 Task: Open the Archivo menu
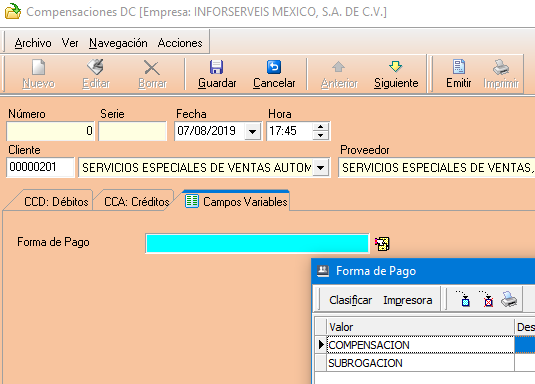tap(33, 43)
